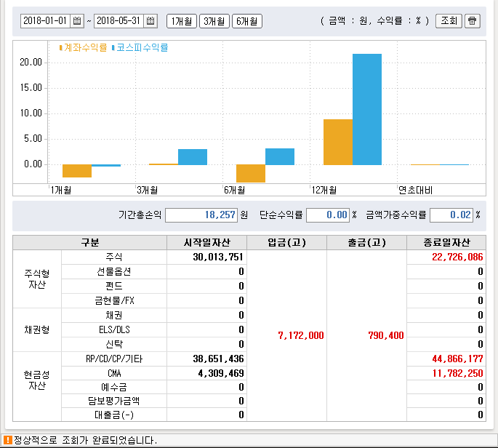
Task: Open the start date calendar picker
Action: coord(78,21)
